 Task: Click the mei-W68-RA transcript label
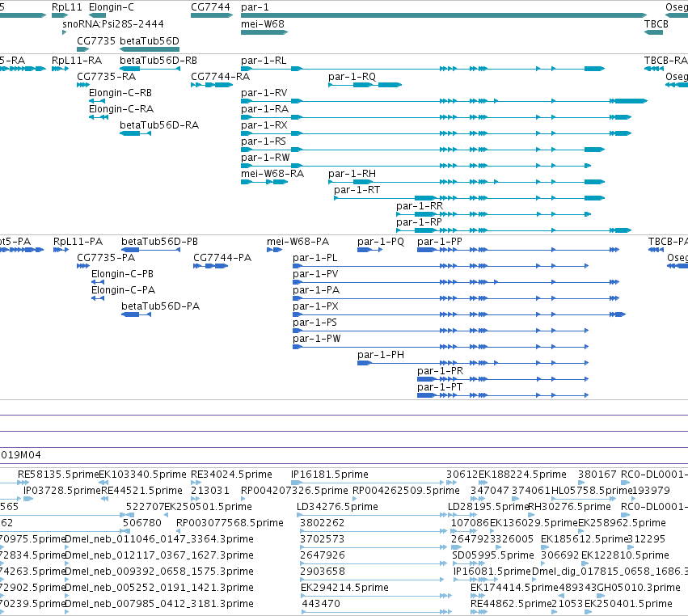272,173
